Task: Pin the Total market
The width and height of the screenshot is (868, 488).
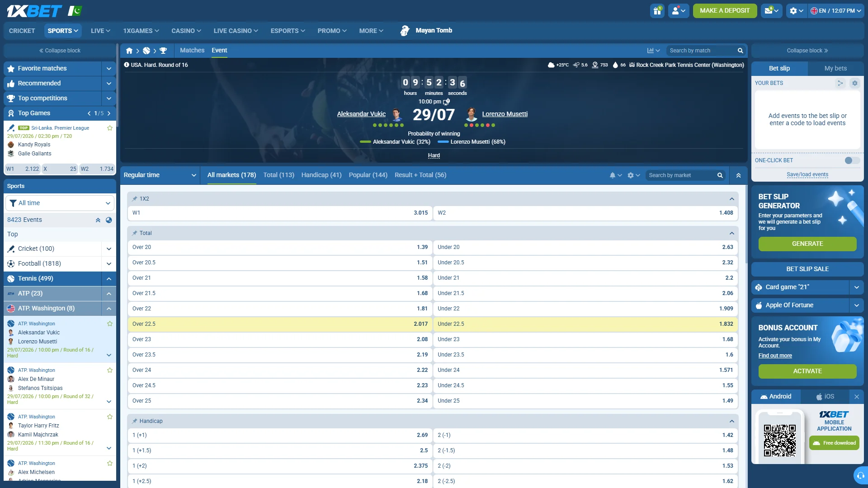Action: [x=135, y=233]
